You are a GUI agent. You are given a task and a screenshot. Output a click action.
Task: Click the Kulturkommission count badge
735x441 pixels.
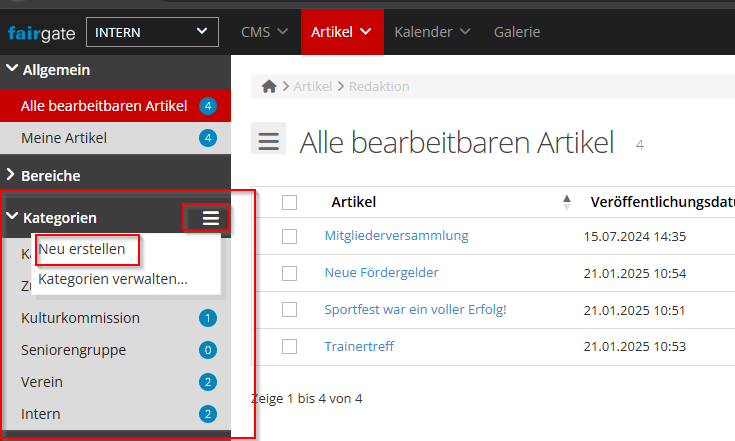coord(208,319)
